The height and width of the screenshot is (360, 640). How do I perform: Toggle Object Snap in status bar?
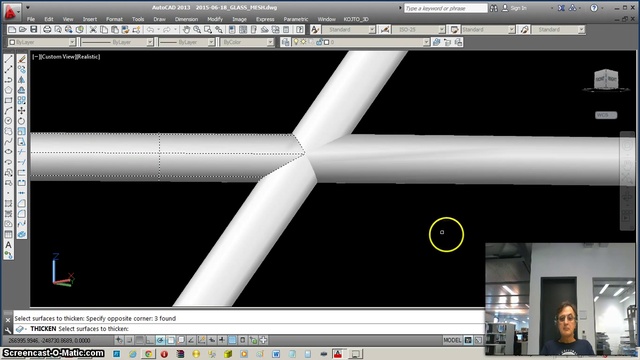[171, 340]
